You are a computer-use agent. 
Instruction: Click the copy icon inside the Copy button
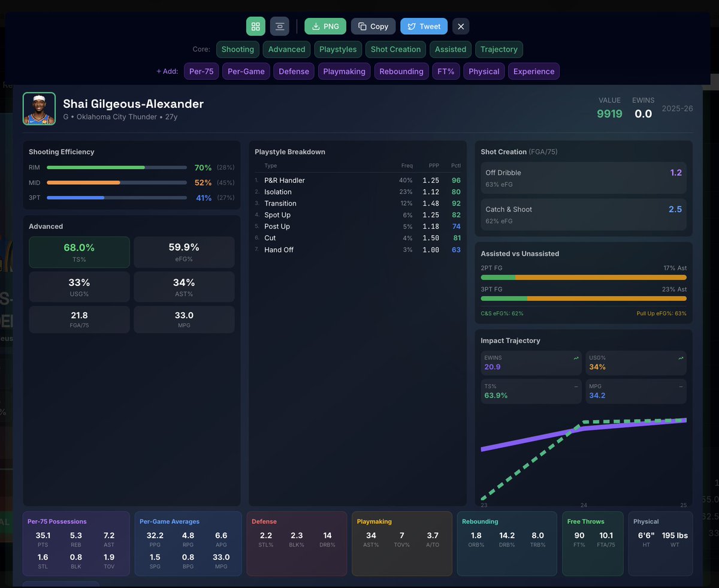360,26
